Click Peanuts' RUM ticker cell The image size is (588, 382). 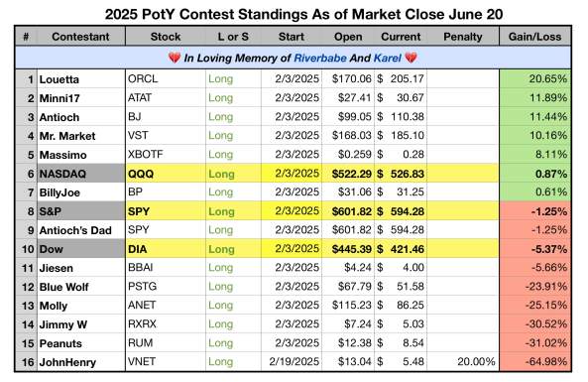click(x=166, y=343)
